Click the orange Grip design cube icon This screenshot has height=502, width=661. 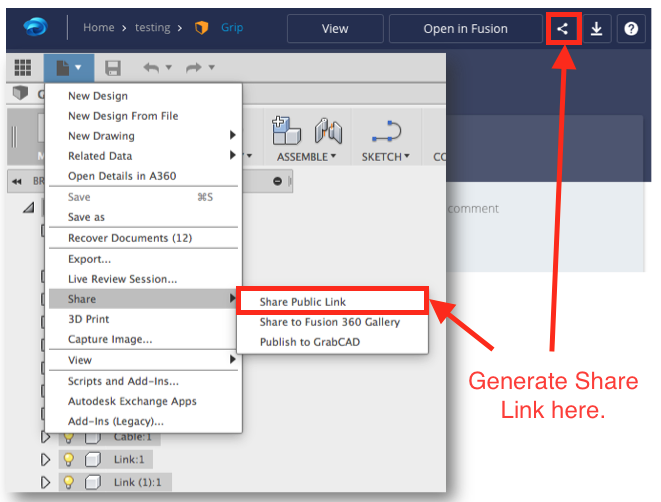[202, 28]
